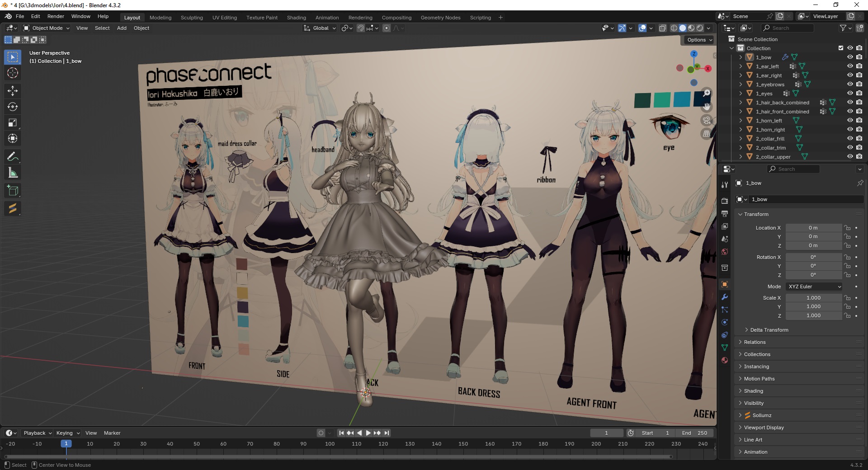Screen dimensions: 868x470
Task: Select the Move tool in toolbar
Action: click(13, 91)
